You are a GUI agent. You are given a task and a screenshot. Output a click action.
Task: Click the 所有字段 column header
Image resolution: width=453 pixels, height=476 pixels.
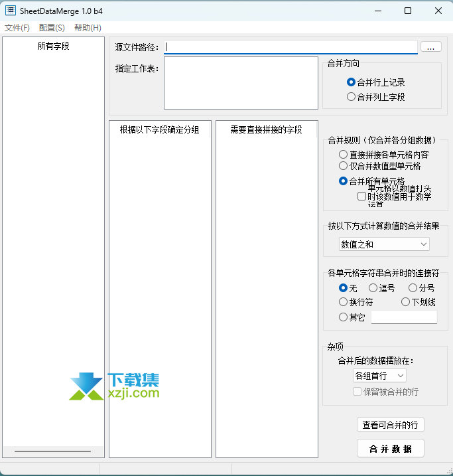pos(53,46)
